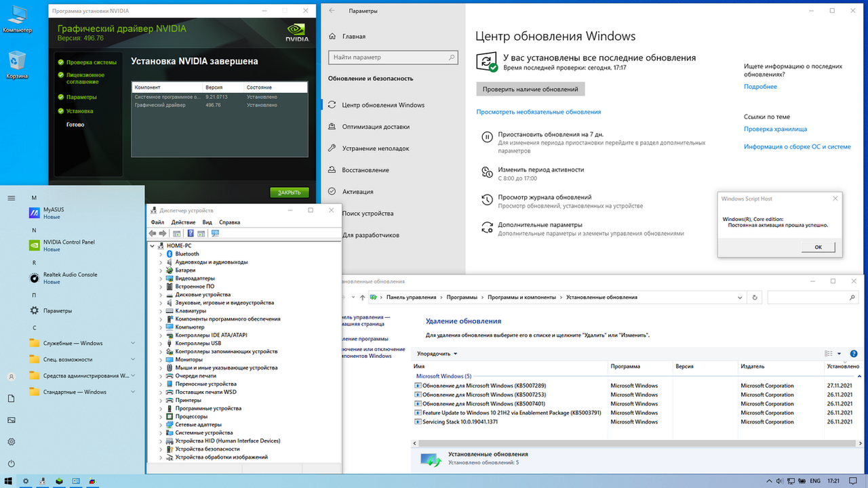This screenshot has width=868, height=488.
Task: Expand the Клавиатуры device category
Action: (161, 311)
